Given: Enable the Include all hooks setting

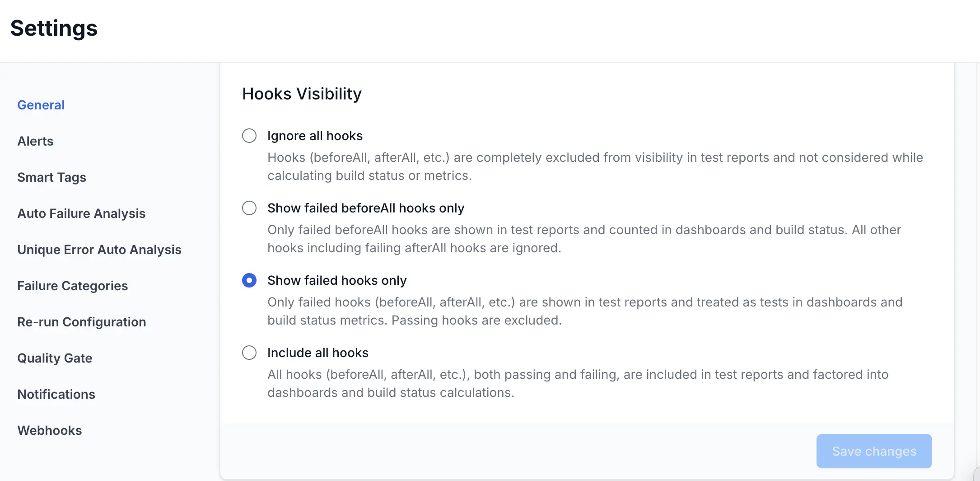Looking at the screenshot, I should 249,352.
